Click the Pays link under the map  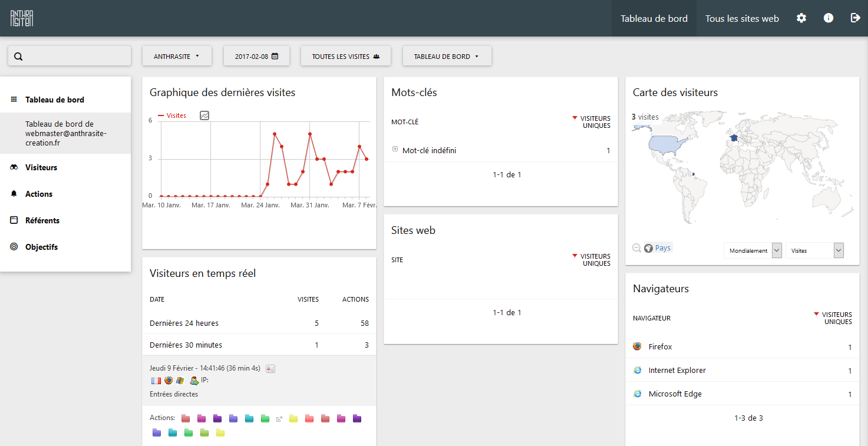[x=662, y=248]
